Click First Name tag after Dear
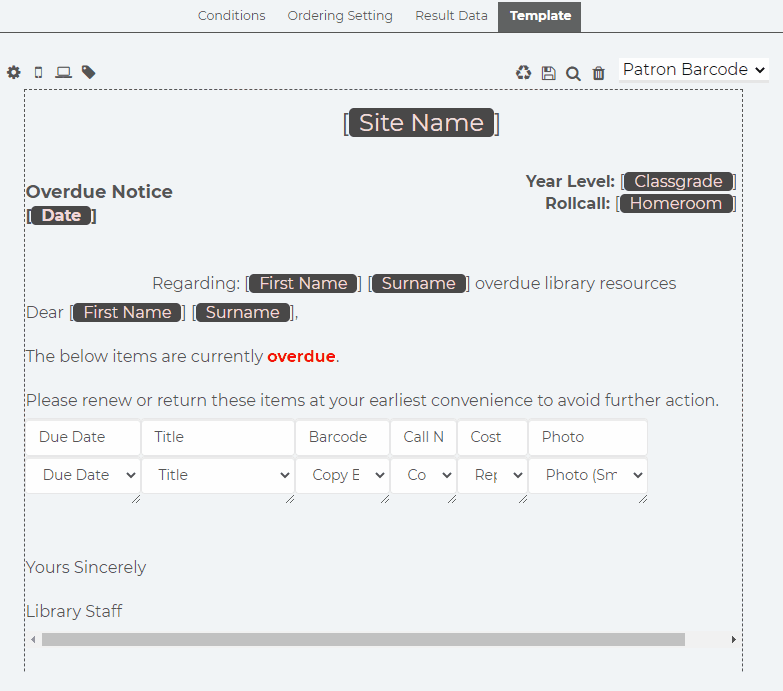Image resolution: width=783 pixels, height=691 pixels. [127, 313]
